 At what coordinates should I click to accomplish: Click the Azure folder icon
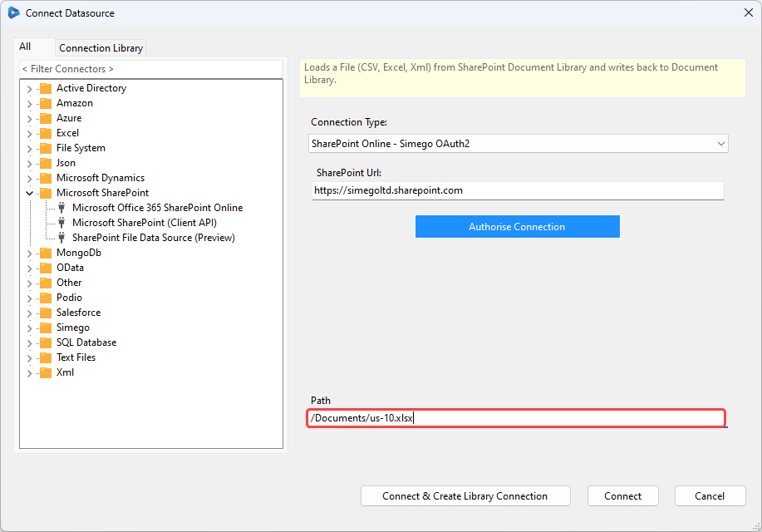[x=45, y=117]
